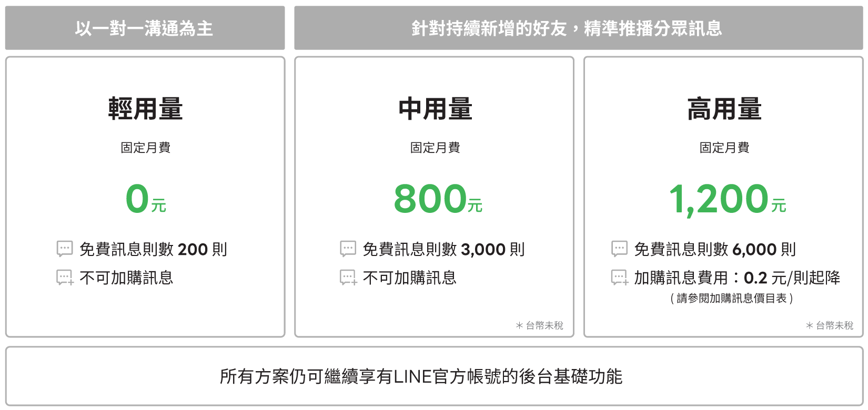Open the 請參閱加購訊息價目表 note

point(732,299)
